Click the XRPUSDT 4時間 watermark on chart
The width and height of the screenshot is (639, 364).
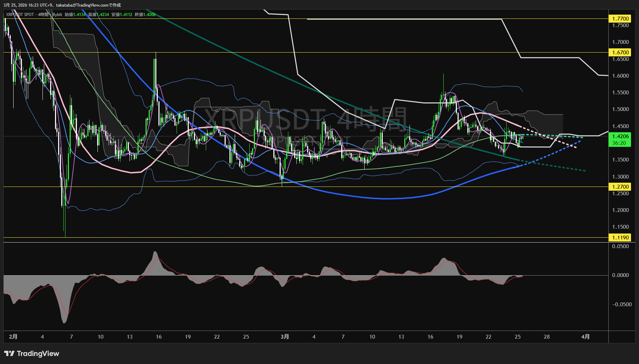[305, 119]
